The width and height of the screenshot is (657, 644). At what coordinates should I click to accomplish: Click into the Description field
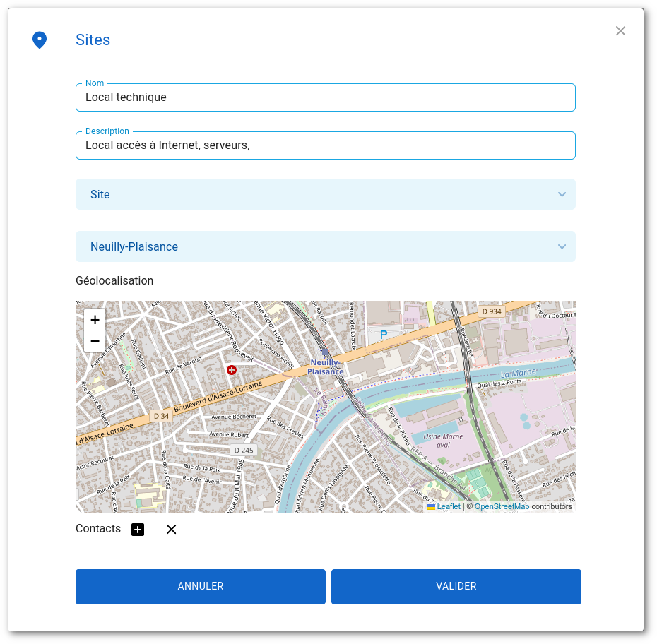(325, 145)
